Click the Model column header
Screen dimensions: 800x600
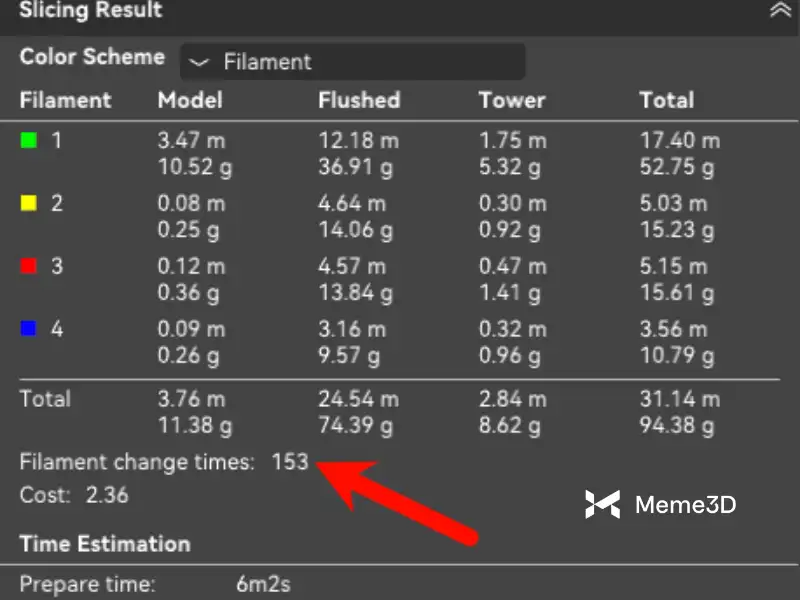coord(190,100)
